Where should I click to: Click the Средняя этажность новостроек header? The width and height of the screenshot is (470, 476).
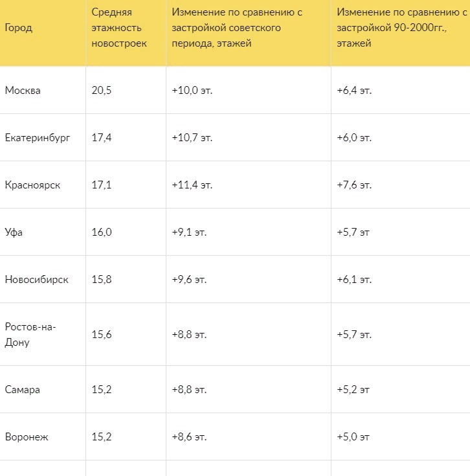[119, 28]
